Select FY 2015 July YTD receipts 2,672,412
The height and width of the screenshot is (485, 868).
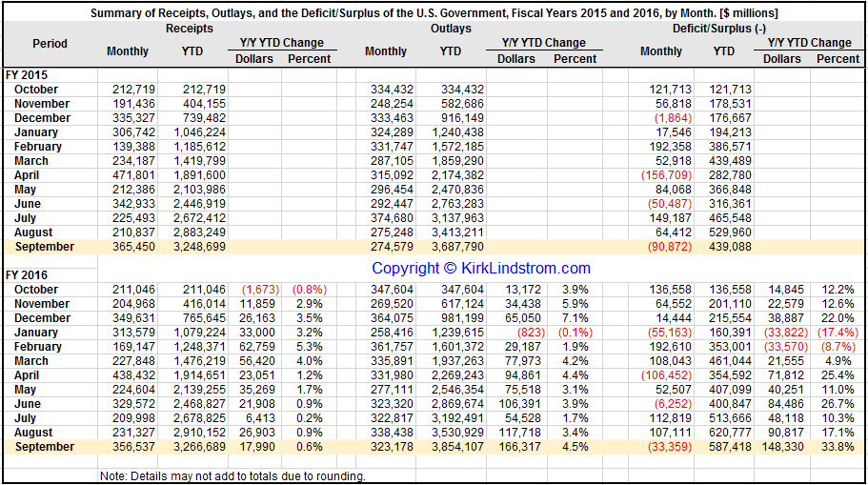[x=199, y=218]
